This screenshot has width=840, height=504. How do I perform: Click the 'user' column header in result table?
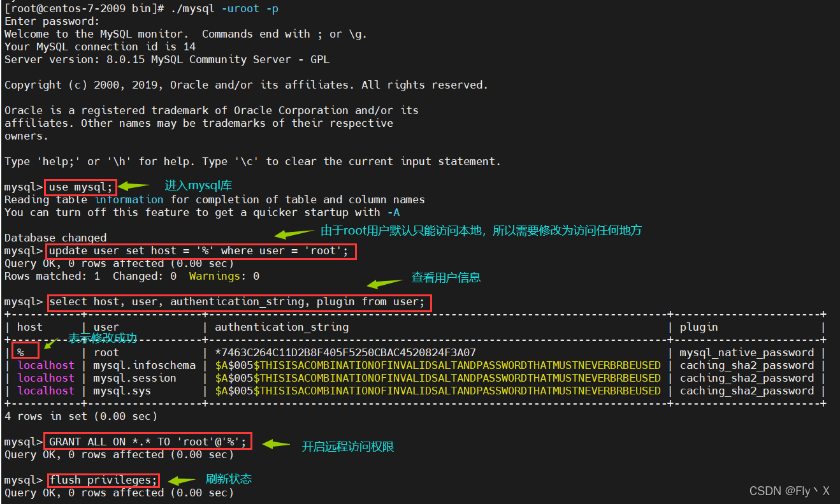(106, 327)
